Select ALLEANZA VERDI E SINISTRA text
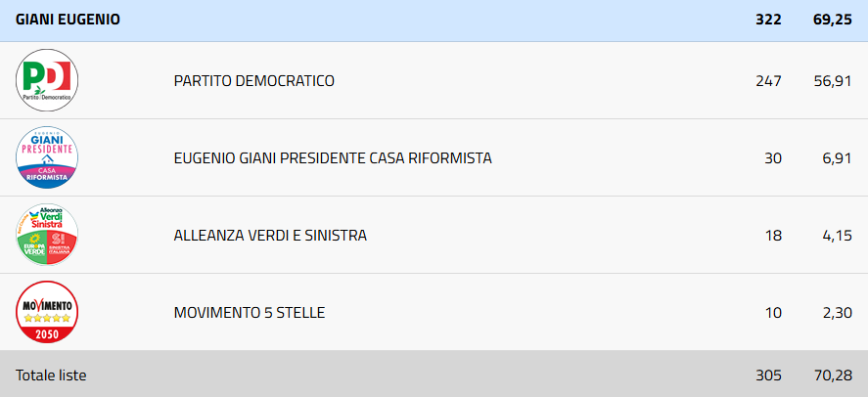The width and height of the screenshot is (868, 397). click(269, 235)
